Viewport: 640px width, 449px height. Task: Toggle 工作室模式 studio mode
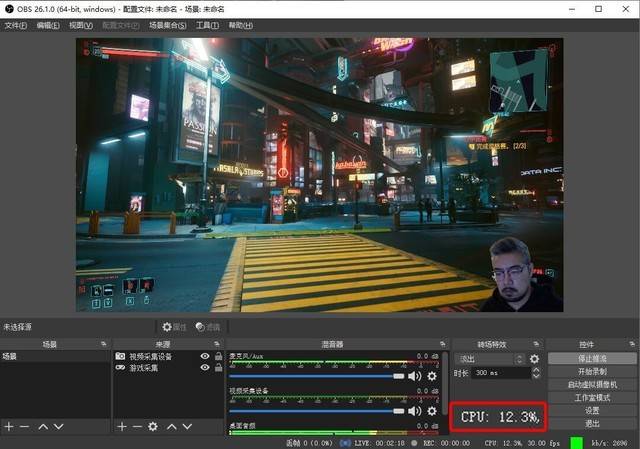point(592,398)
